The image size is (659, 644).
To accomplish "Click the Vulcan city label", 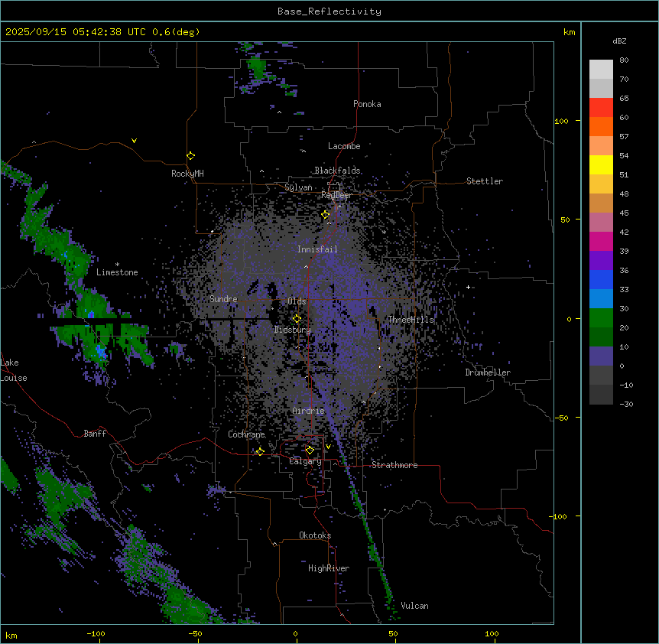I will [414, 606].
